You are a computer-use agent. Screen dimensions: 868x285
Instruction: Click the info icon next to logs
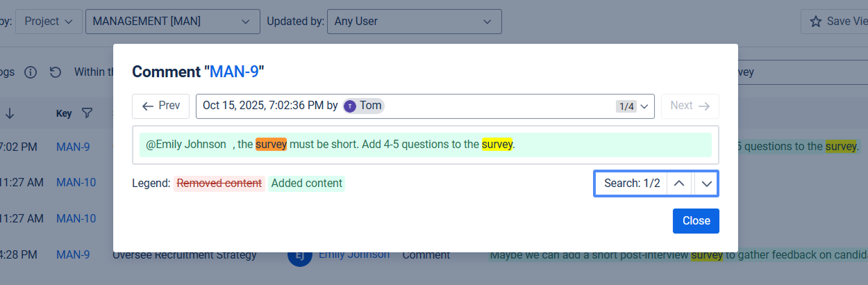click(31, 72)
